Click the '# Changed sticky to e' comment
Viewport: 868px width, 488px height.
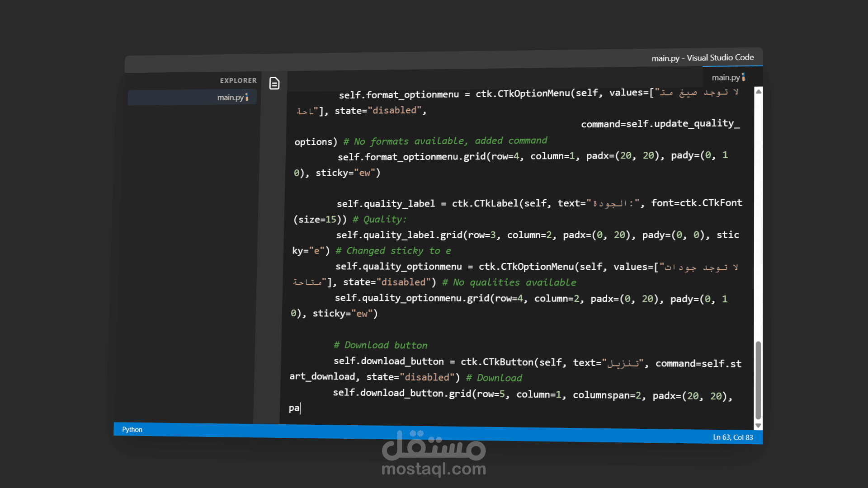[393, 251]
